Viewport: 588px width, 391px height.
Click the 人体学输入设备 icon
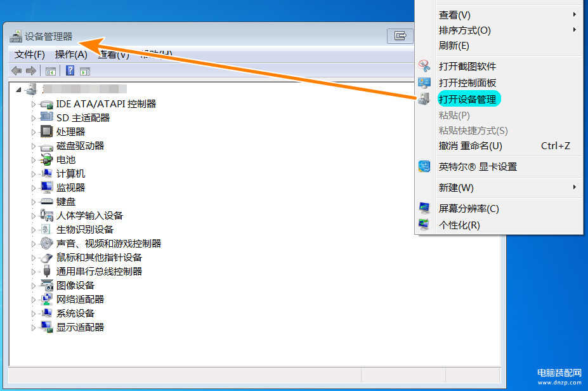click(x=46, y=215)
